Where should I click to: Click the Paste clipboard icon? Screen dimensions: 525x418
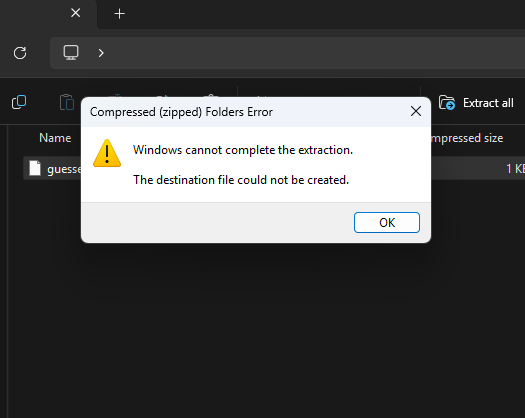[67, 102]
